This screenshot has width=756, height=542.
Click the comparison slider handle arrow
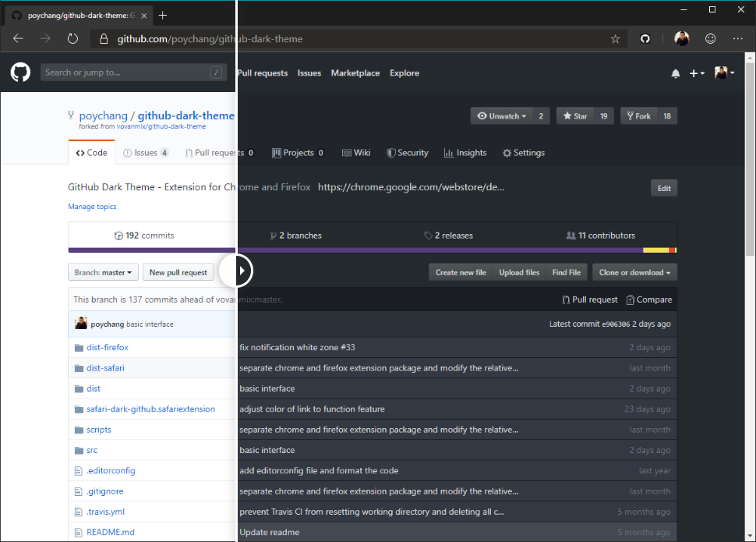pyautogui.click(x=236, y=271)
